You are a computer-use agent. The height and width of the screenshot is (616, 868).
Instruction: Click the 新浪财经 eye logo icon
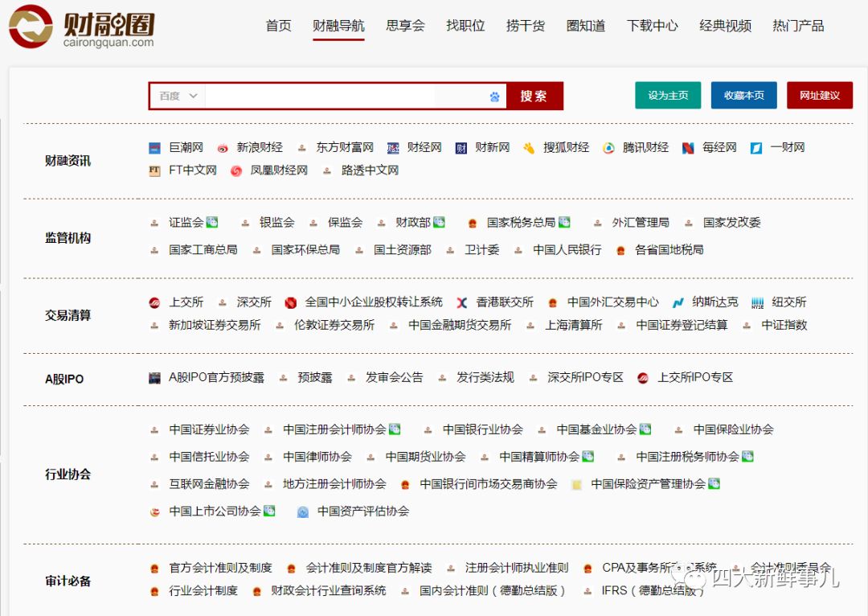click(x=223, y=148)
